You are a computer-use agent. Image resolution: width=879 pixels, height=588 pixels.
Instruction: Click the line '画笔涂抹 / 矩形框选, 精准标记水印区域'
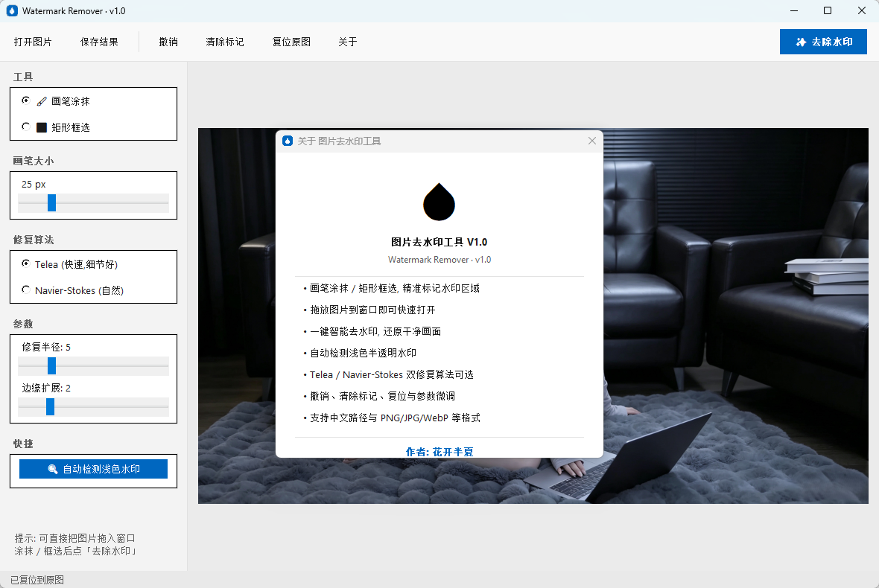394,288
